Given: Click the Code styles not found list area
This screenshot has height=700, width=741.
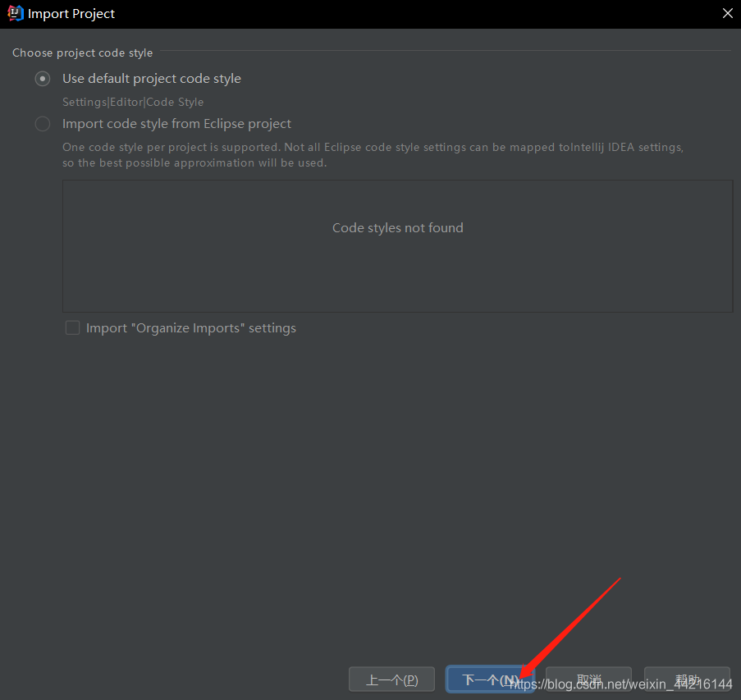Looking at the screenshot, I should click(x=397, y=246).
